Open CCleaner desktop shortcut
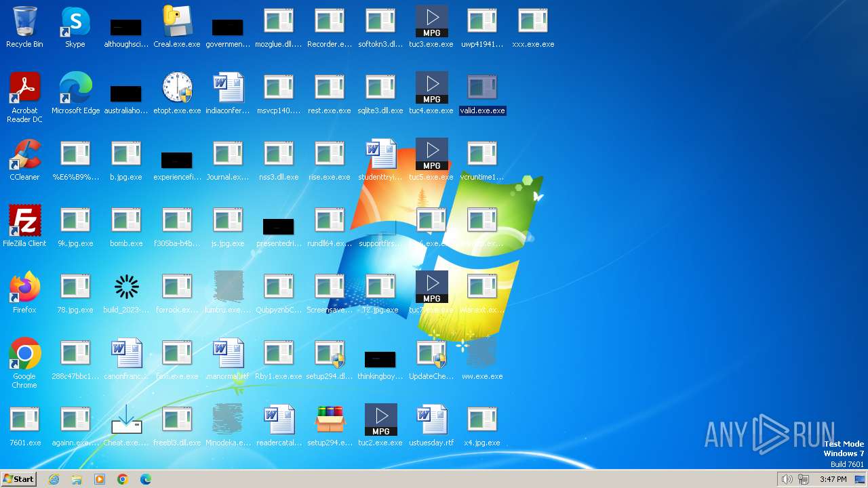868x488 pixels. point(24,154)
